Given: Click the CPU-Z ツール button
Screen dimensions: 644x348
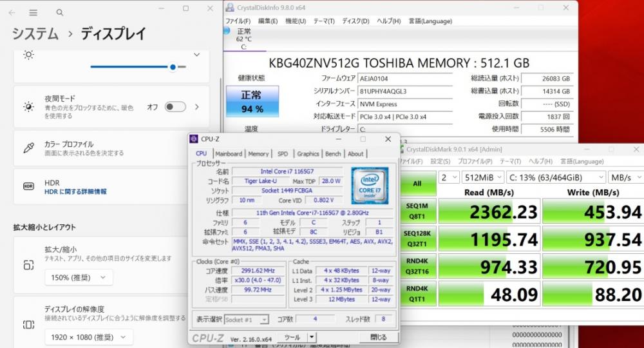Looking at the screenshot, I should pyautogui.click(x=292, y=337).
